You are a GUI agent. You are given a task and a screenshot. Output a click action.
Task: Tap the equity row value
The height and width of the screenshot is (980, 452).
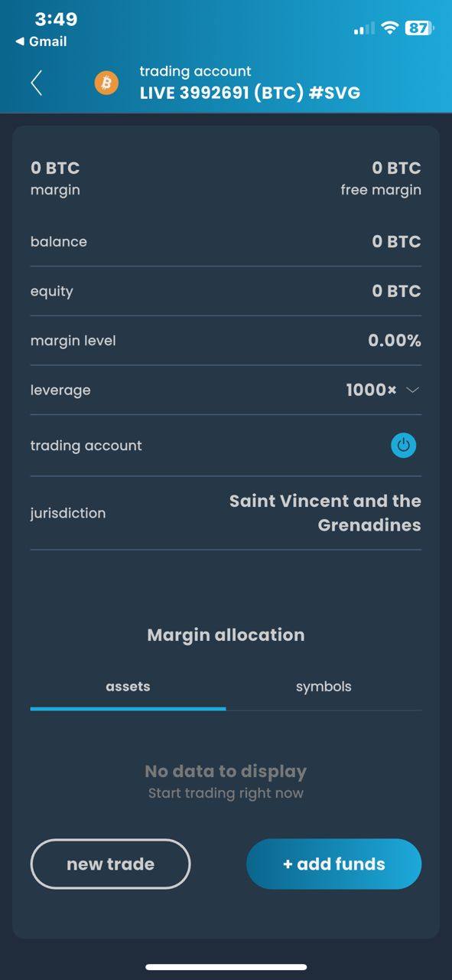(396, 292)
